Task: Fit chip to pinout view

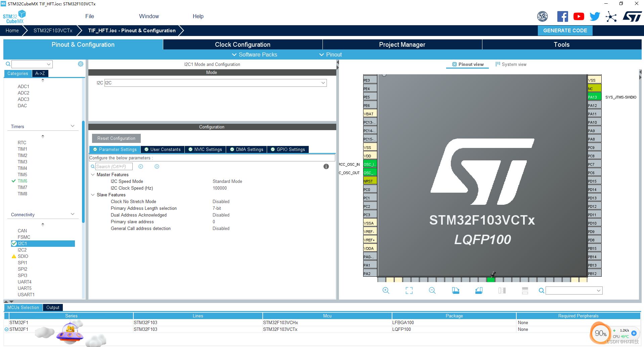Action: [x=409, y=291]
